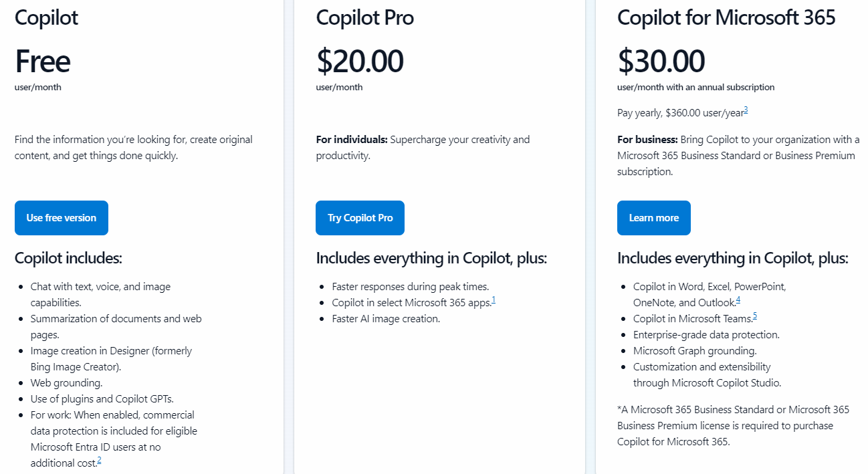Select the $20.00 price text
Viewport: 868px width, 474px height.
point(360,61)
